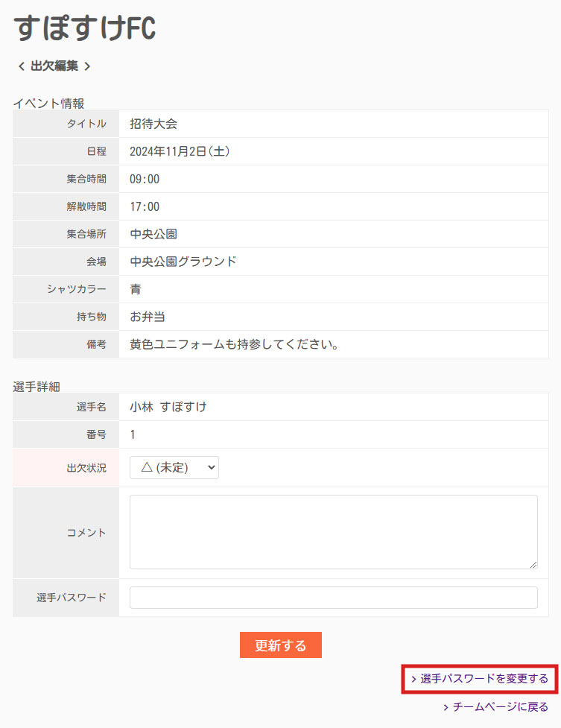Click the chevron before 選手パスワードを変更する
Screen dimensions: 561x728
pyautogui.click(x=415, y=680)
